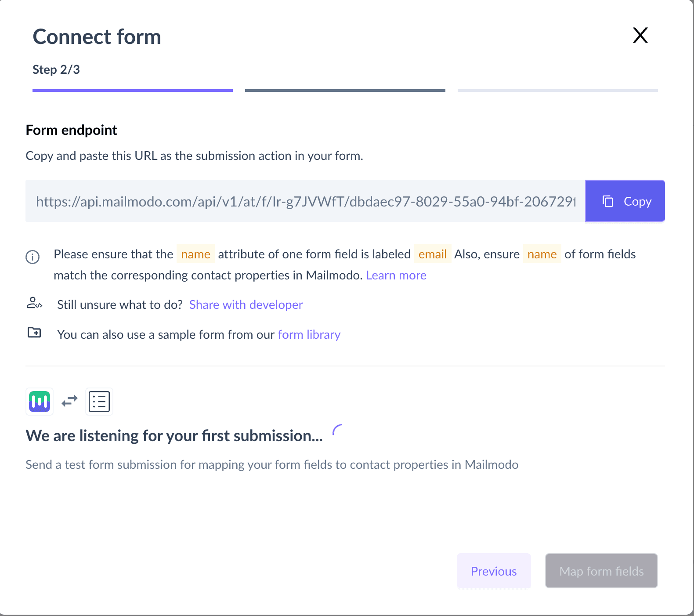Click the completed first step progress bar

tap(132, 91)
